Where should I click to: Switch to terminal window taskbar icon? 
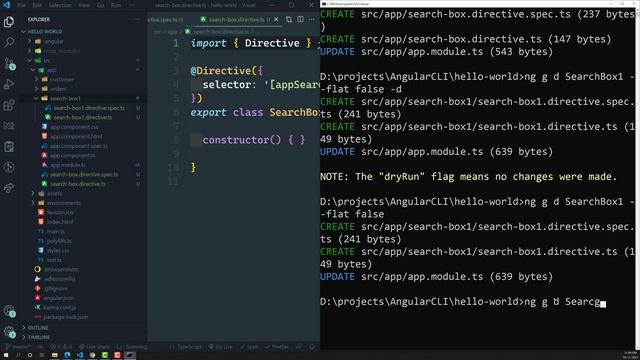(x=130, y=355)
